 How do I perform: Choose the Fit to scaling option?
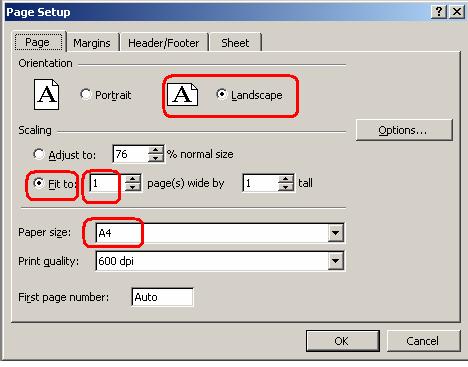(x=39, y=183)
